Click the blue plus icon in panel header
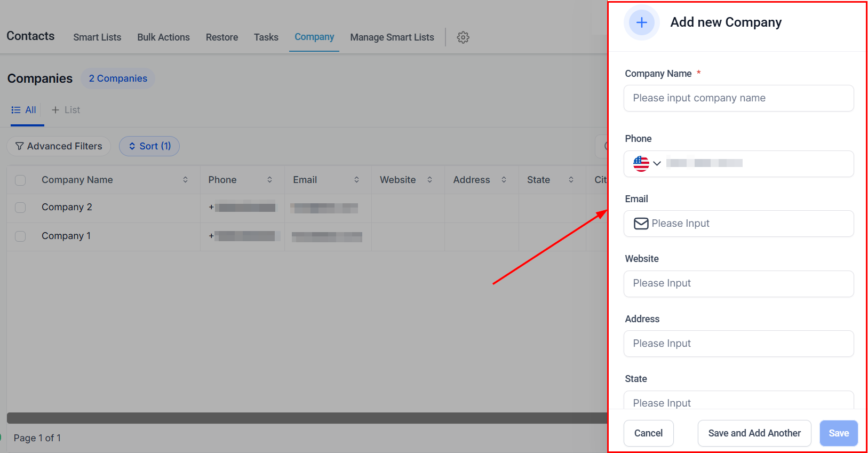Screen dimensions: 868x453 (x=641, y=22)
